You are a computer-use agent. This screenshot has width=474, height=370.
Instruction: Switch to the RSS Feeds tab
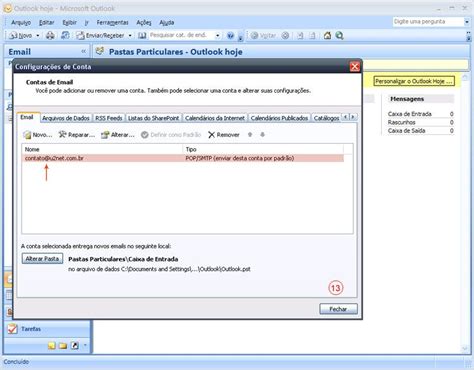click(x=109, y=118)
